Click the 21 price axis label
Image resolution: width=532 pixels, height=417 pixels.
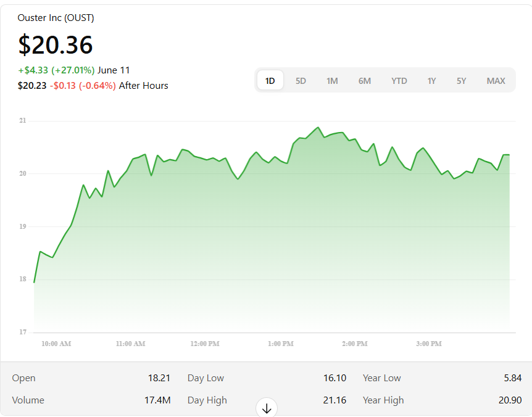coord(23,121)
